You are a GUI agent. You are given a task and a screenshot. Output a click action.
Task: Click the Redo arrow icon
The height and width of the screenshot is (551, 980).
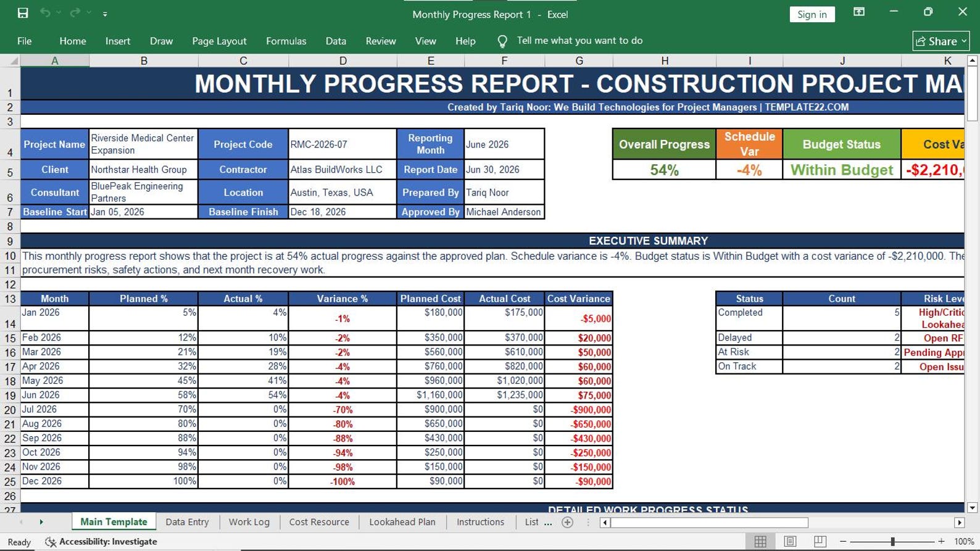[x=75, y=13]
